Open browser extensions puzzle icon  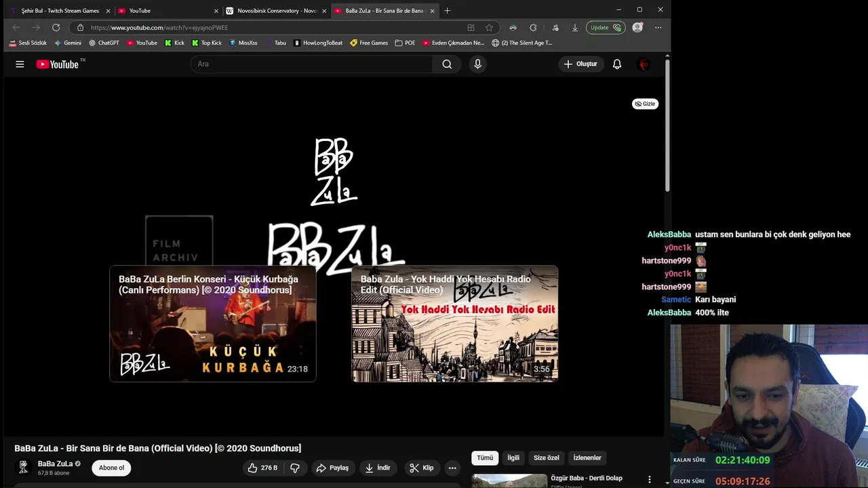coord(533,28)
